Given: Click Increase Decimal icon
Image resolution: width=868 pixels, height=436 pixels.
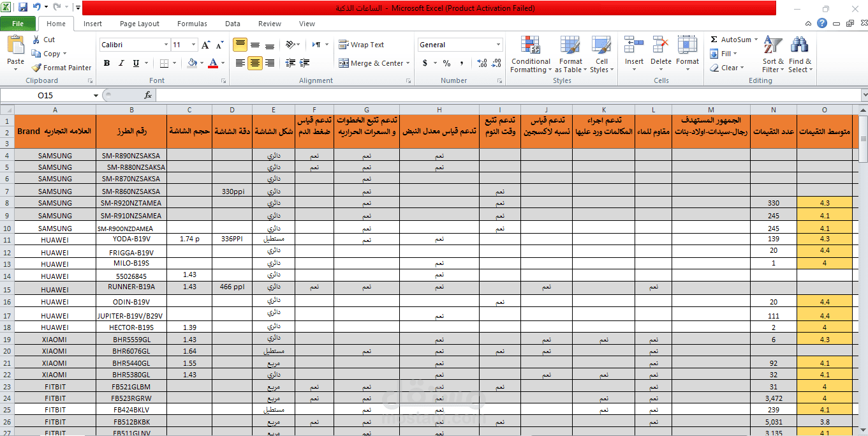Looking at the screenshot, I should (482, 63).
